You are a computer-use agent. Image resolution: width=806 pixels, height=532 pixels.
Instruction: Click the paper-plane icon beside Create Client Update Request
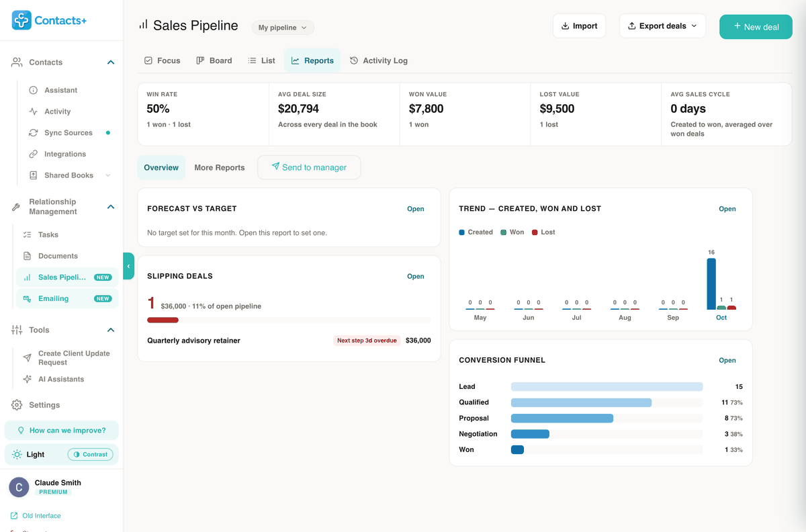coord(27,358)
